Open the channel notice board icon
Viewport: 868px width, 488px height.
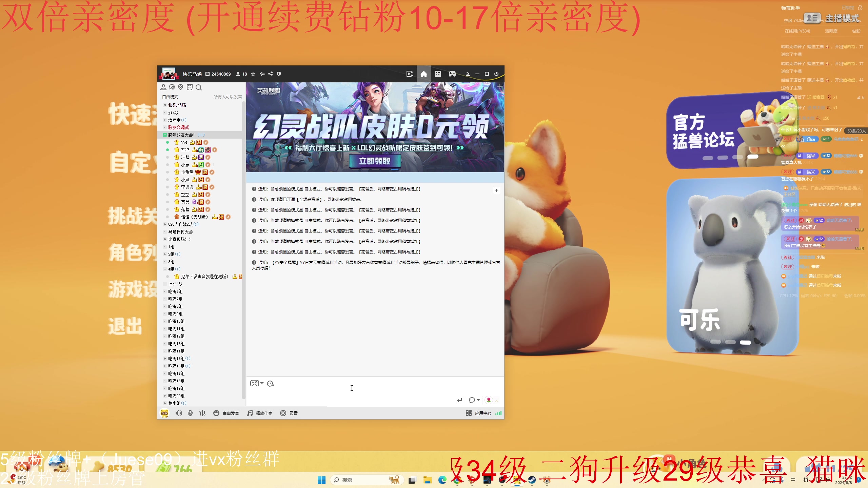[190, 87]
